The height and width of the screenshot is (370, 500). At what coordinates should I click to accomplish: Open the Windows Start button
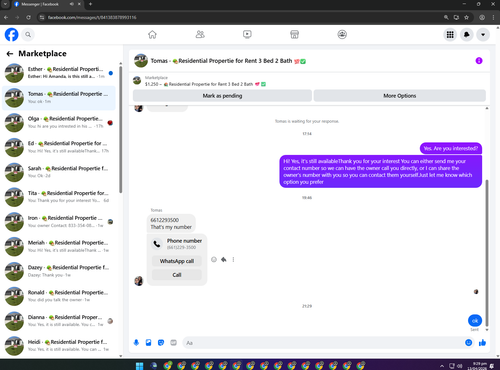click(140, 366)
